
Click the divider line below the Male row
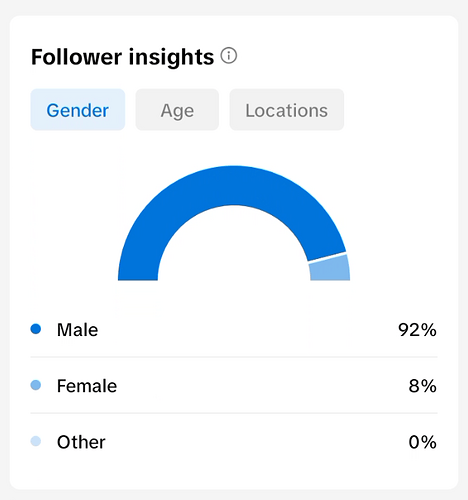234,357
